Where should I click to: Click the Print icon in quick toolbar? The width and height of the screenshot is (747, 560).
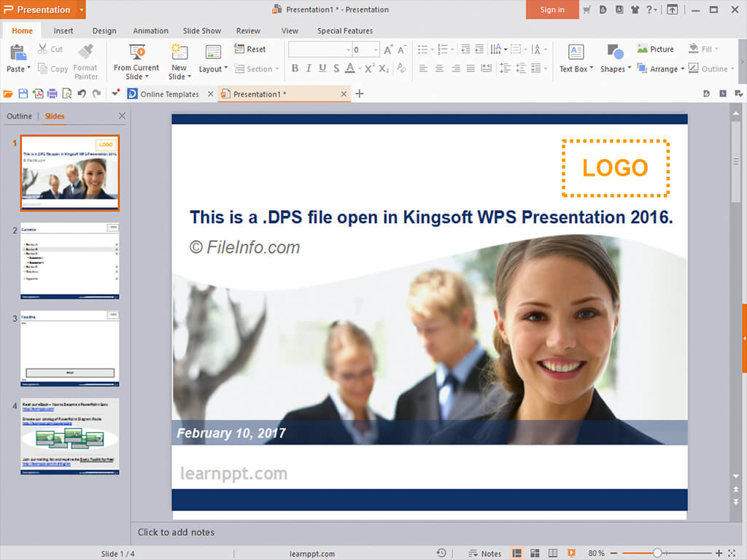click(53, 94)
